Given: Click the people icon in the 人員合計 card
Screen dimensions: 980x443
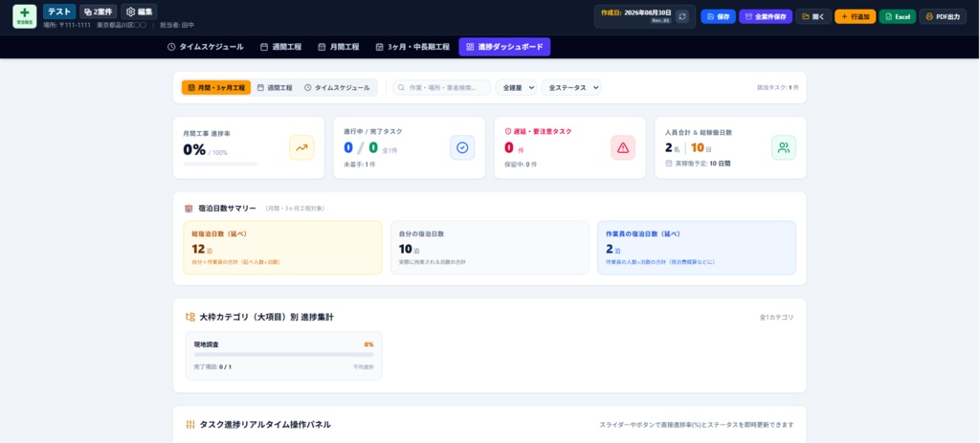Looking at the screenshot, I should [784, 147].
